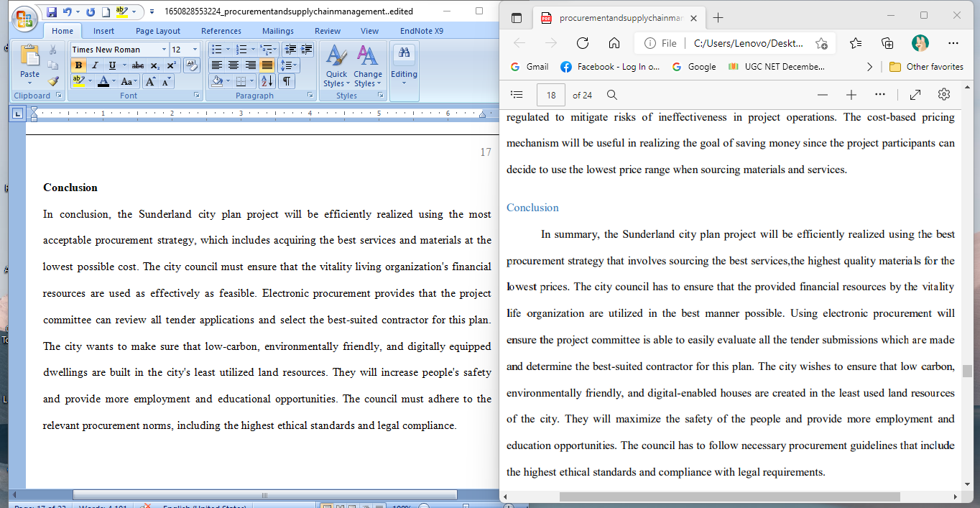Viewport: 980px width, 508px height.
Task: Open the Edge profile avatar
Action: 920,43
